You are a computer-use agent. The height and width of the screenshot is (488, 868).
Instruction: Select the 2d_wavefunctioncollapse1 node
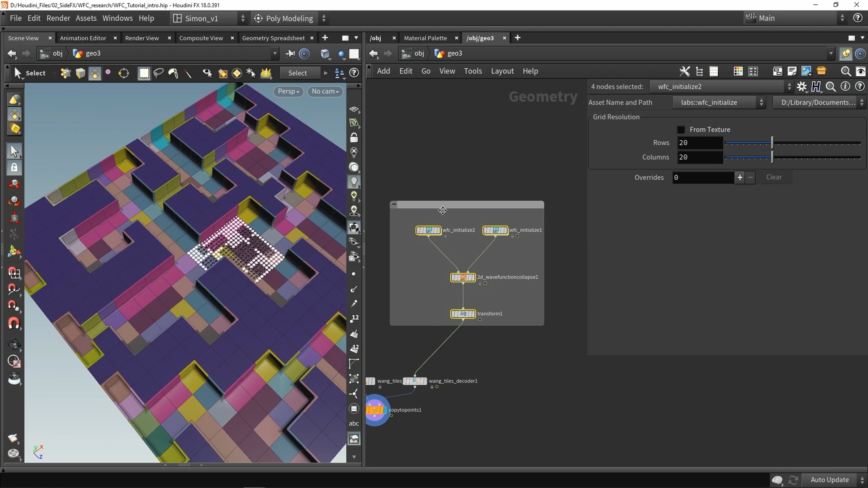(x=463, y=278)
